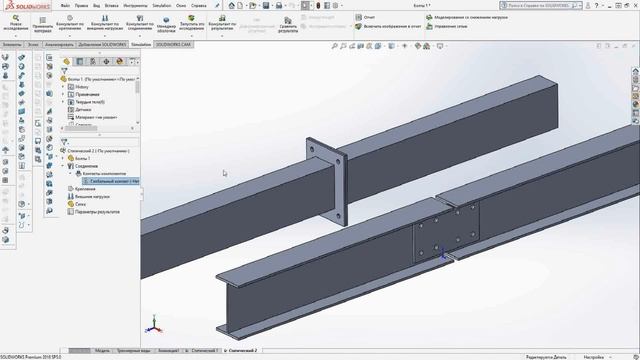Image resolution: width=640 pixels, height=360 pixels.
Task: Click the Open document icon
Action: tap(253, 6)
